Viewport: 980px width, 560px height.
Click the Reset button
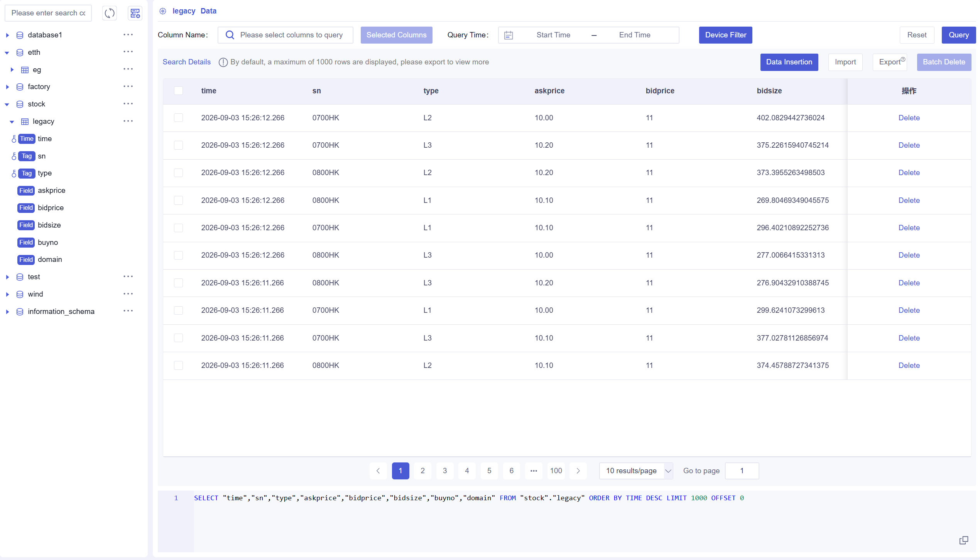[x=917, y=35]
